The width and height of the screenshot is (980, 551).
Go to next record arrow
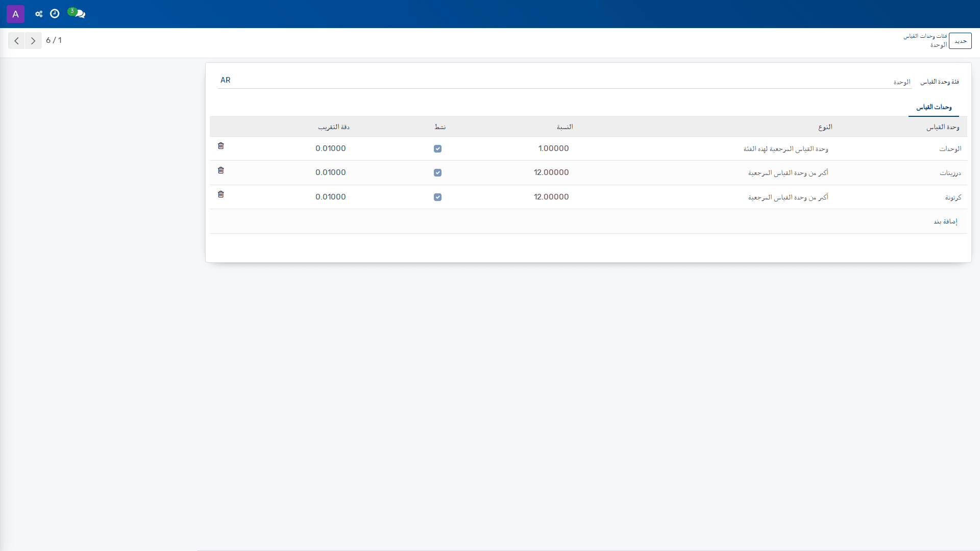coord(33,41)
